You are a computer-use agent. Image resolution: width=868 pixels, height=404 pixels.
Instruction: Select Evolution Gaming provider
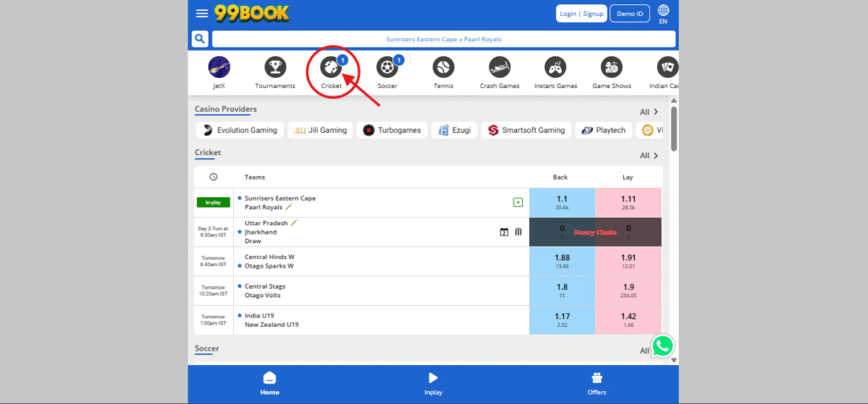(240, 130)
